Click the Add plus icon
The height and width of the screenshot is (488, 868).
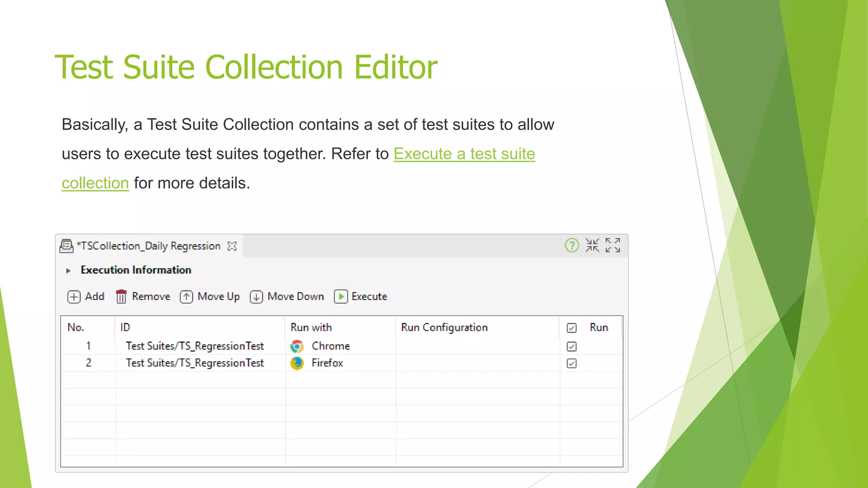pos(74,297)
